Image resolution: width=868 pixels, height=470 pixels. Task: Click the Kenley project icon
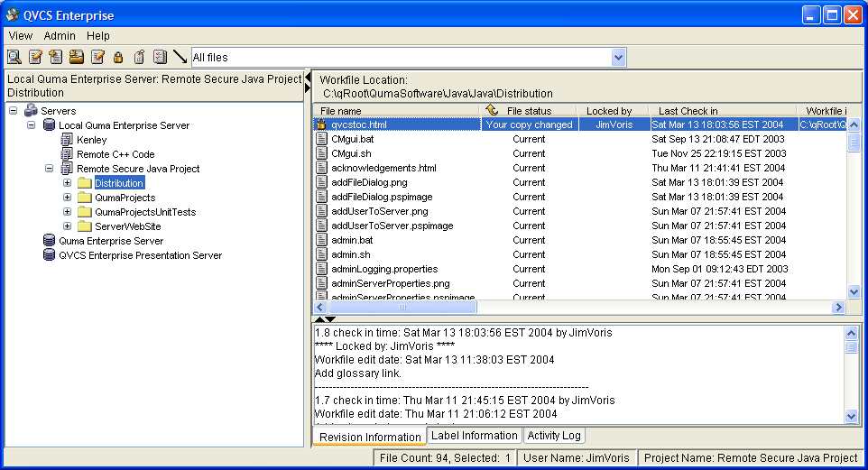[67, 140]
